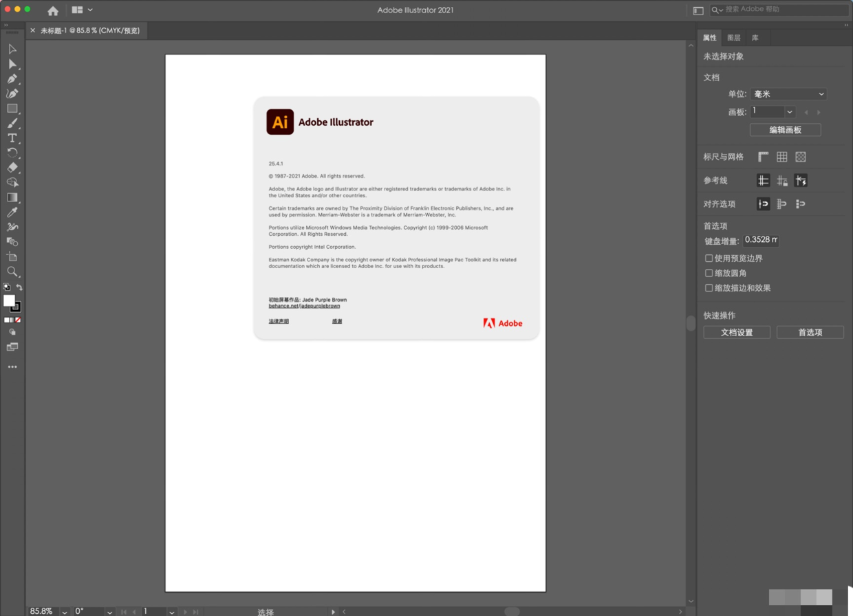Screen dimensions: 853x616
Task: Click the 文档设置 button
Action: (x=737, y=332)
